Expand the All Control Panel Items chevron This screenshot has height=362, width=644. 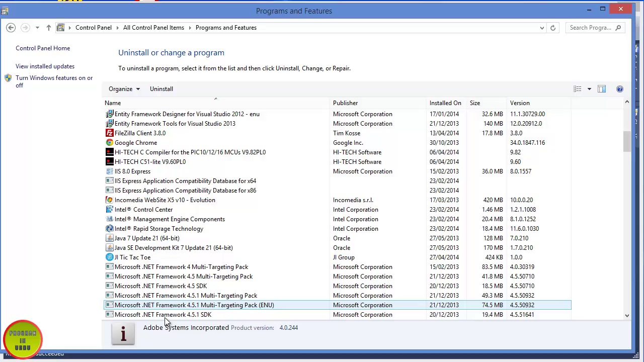pos(190,28)
